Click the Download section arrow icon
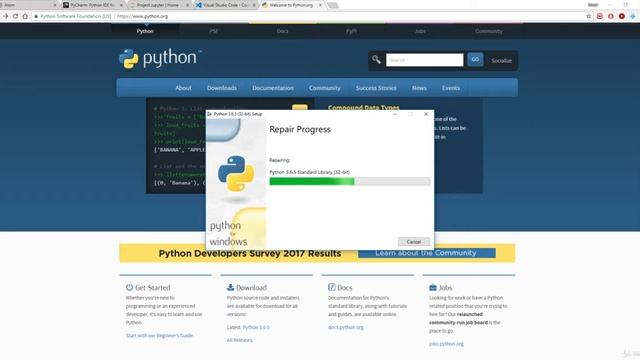Image resolution: width=640 pixels, height=360 pixels. (230, 287)
